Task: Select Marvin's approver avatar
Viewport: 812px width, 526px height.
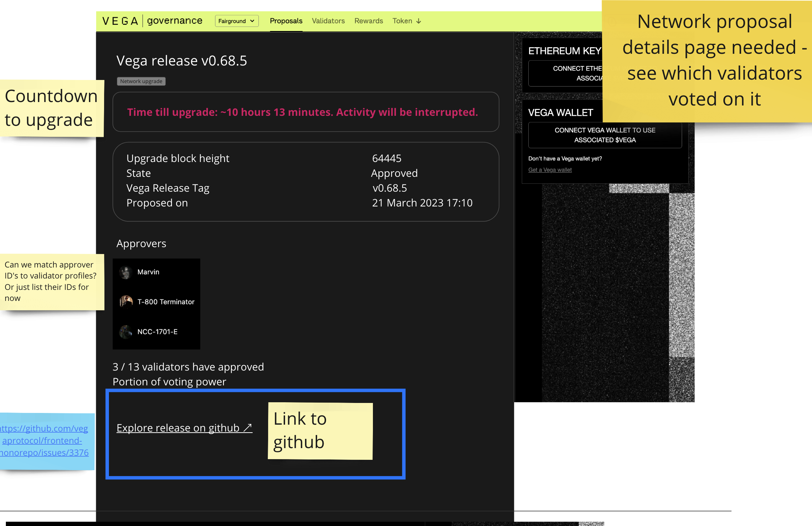Action: (126, 272)
